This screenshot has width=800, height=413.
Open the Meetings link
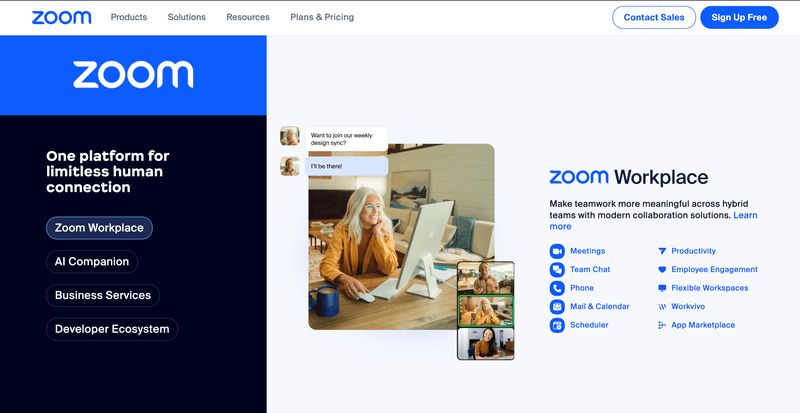[x=587, y=251]
